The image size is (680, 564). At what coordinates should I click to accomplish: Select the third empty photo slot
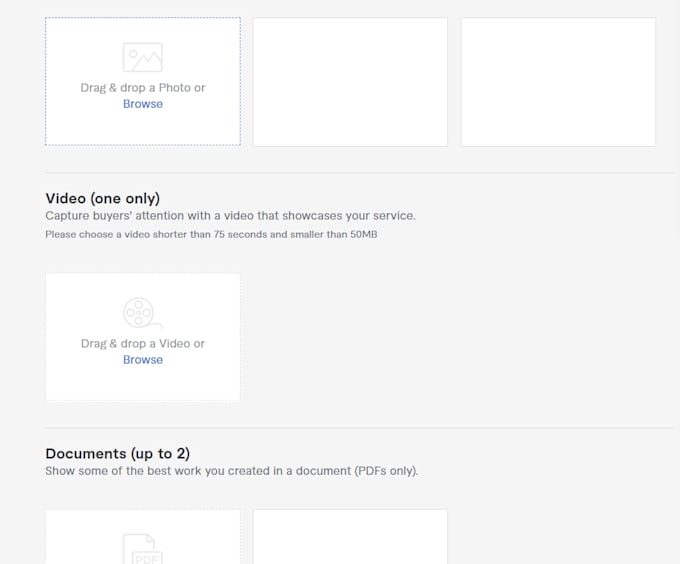558,82
